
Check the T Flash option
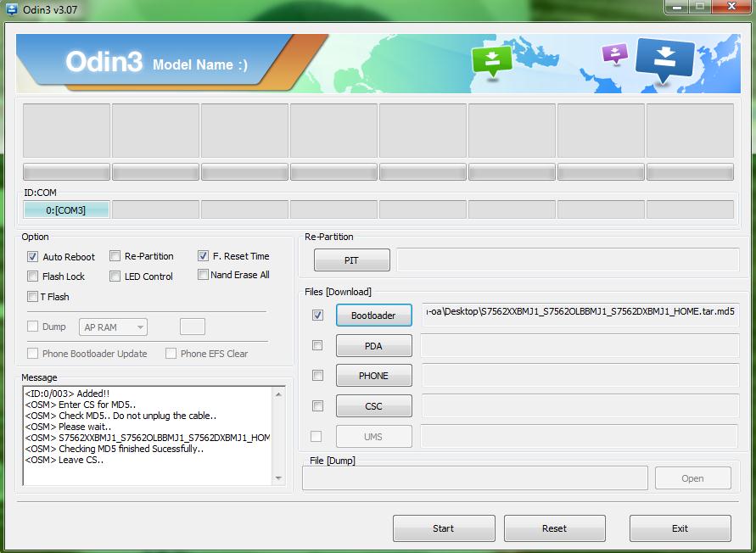point(32,297)
